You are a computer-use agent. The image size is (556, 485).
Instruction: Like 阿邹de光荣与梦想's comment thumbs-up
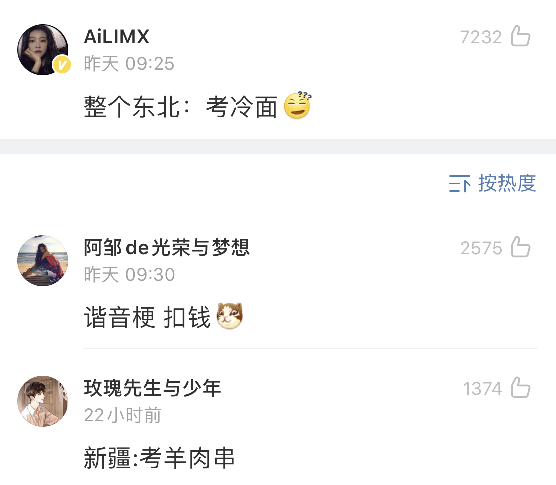click(520, 247)
